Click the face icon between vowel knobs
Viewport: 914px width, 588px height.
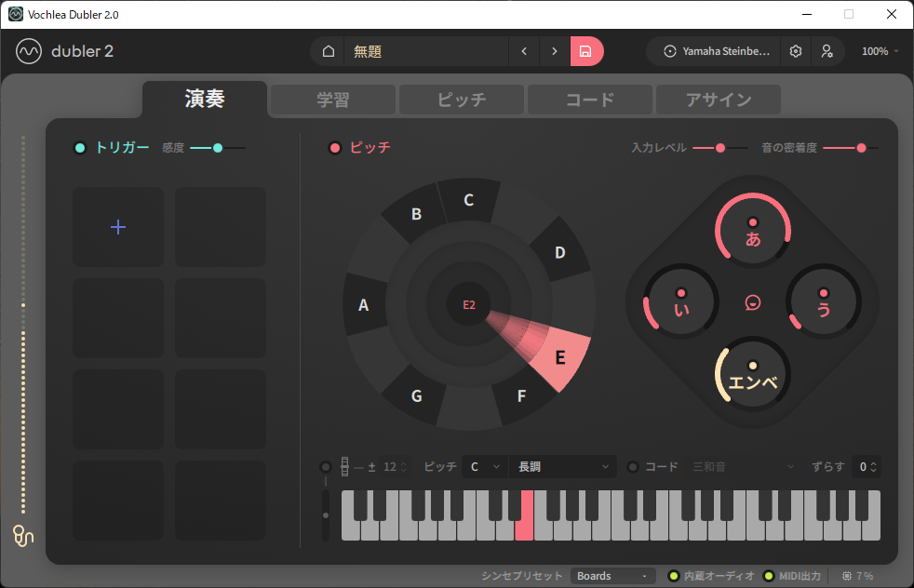[753, 302]
